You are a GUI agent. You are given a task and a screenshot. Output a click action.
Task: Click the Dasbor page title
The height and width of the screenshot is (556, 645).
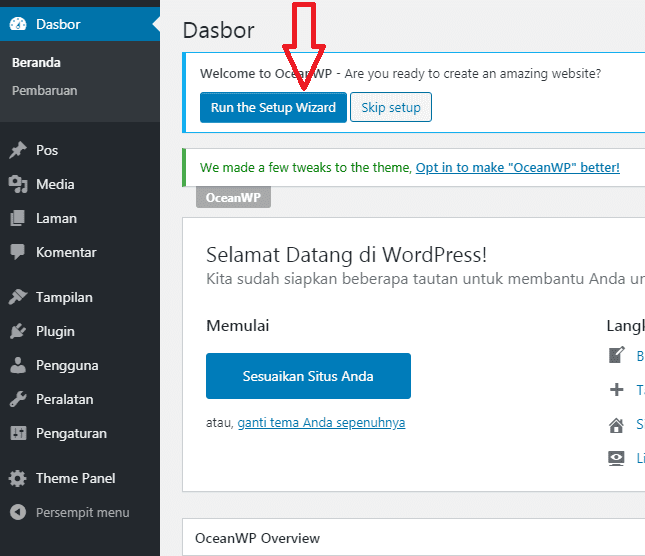click(218, 30)
